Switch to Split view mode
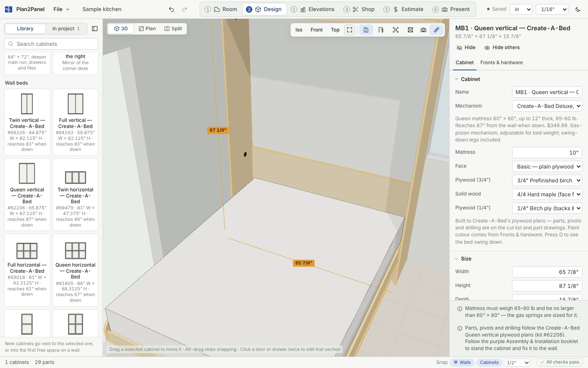Screen dimensions: 588x368 173,29
